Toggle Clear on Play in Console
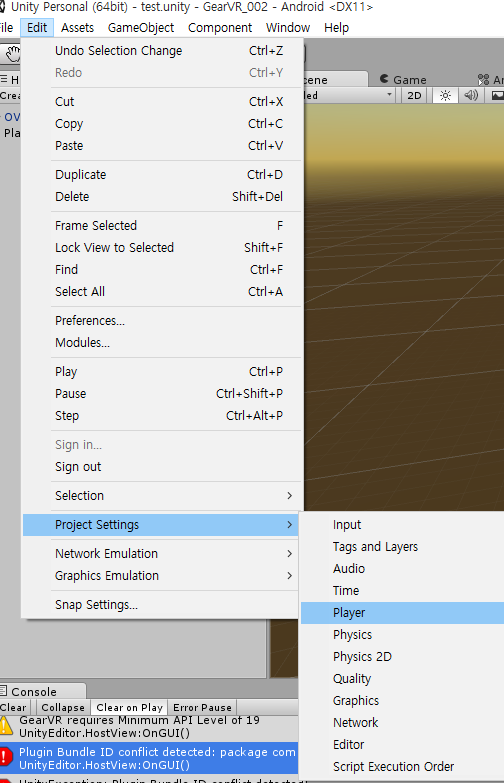The height and width of the screenshot is (783, 504). [x=129, y=708]
